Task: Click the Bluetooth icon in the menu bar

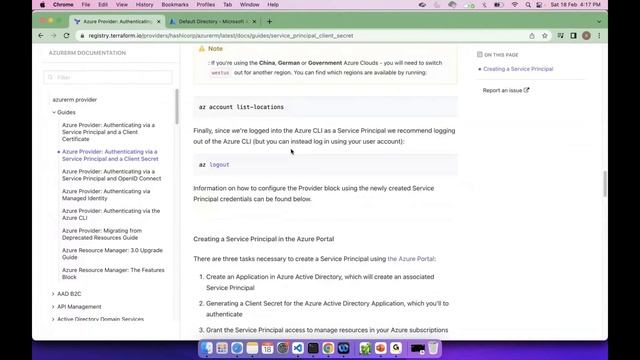Action: [x=484, y=5]
